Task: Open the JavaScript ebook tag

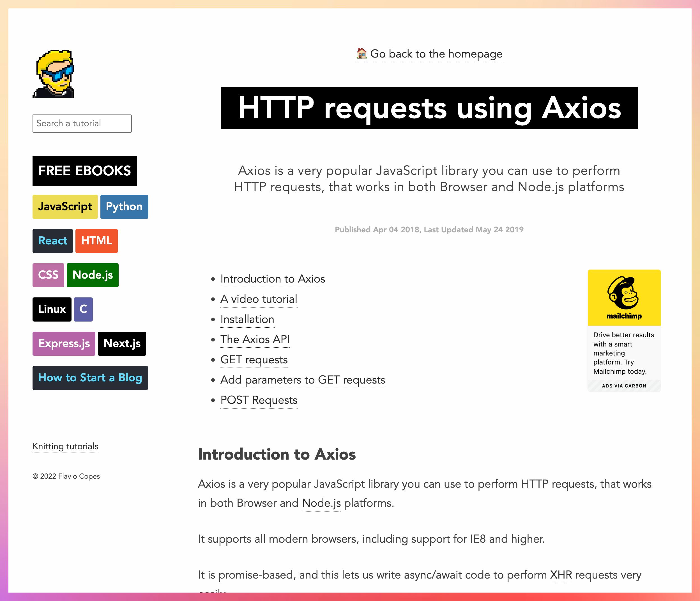Action: click(65, 207)
